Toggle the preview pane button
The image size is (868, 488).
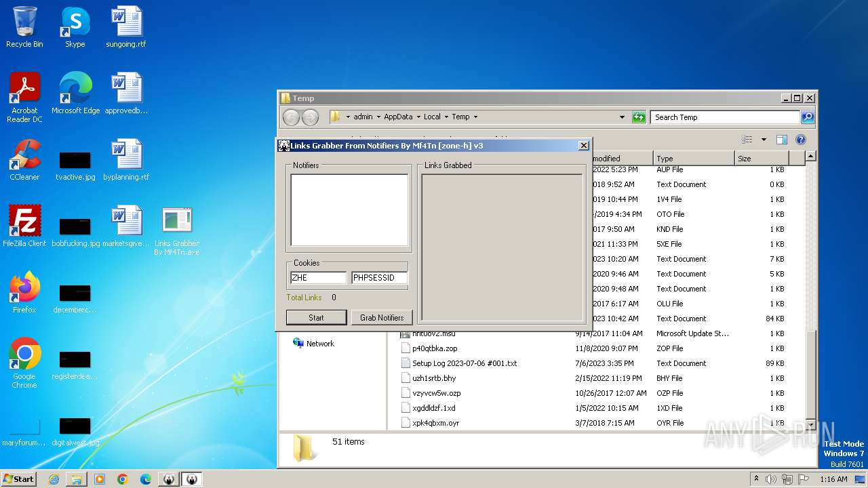coord(781,140)
